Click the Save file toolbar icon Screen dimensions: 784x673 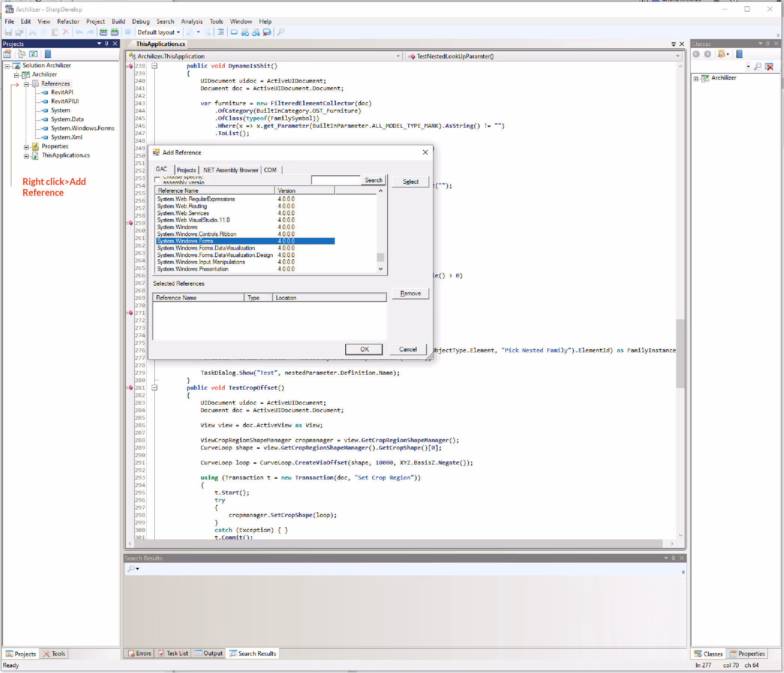[8, 32]
